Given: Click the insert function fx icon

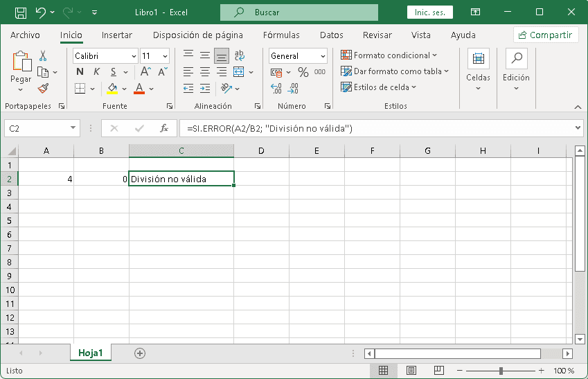Looking at the screenshot, I should tap(164, 128).
